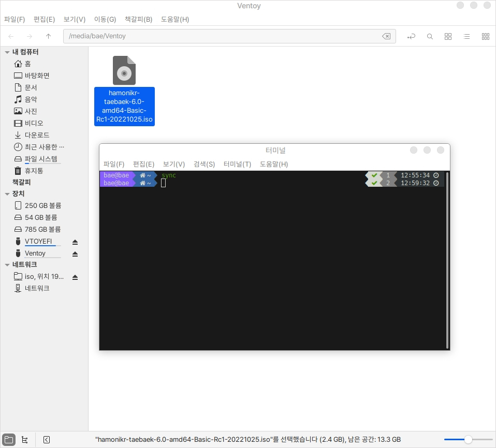Open the 책갈피(B) menu in file manager
496x448 pixels.
tap(138, 19)
